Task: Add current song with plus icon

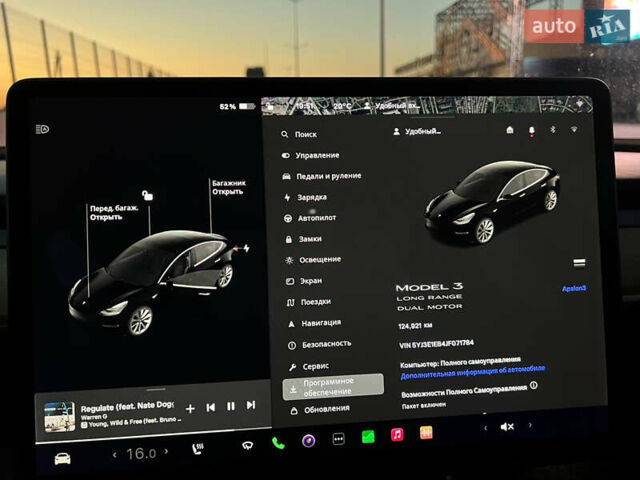Action: 190,408
